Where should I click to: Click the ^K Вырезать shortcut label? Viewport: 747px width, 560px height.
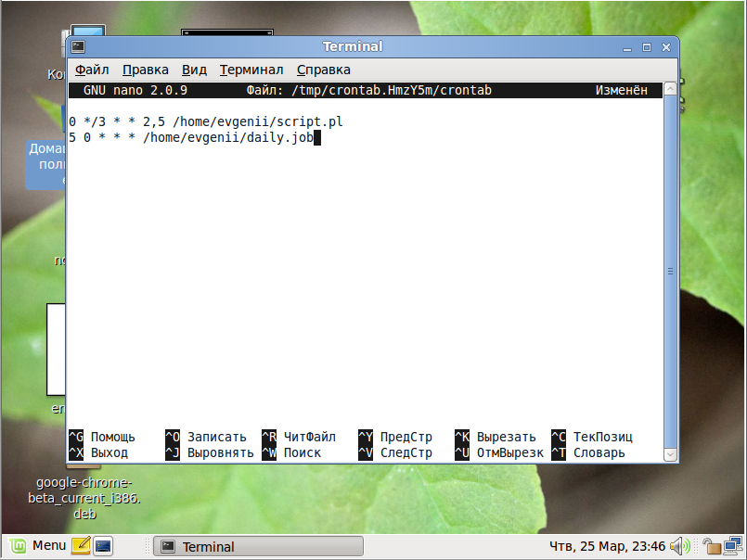(496, 437)
